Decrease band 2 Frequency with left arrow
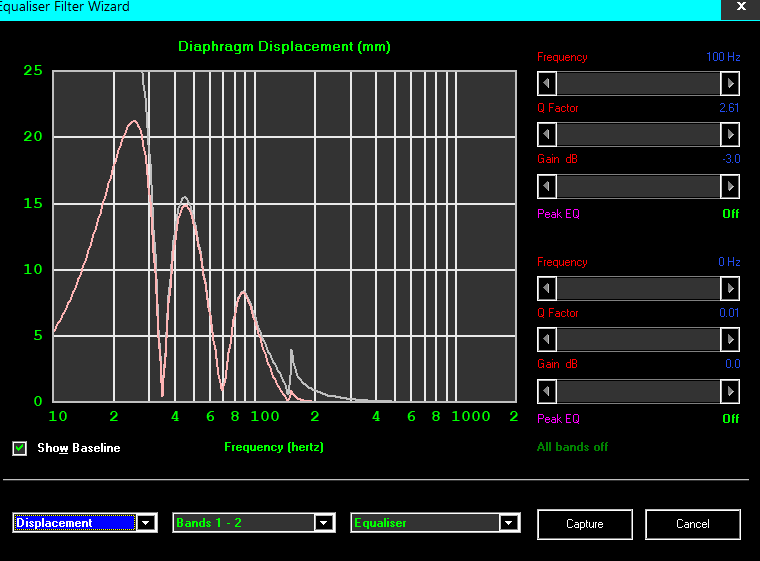The height and width of the screenshot is (561, 760). pyautogui.click(x=547, y=289)
